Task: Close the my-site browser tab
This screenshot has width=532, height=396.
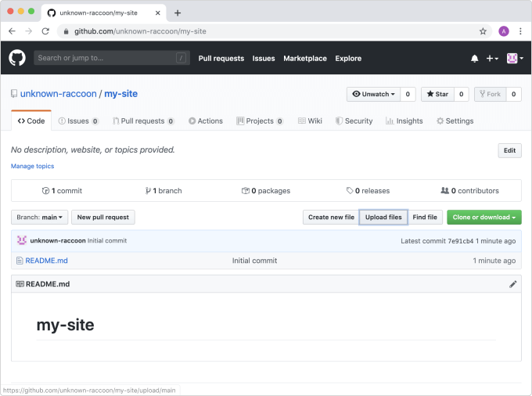Action: (158, 13)
